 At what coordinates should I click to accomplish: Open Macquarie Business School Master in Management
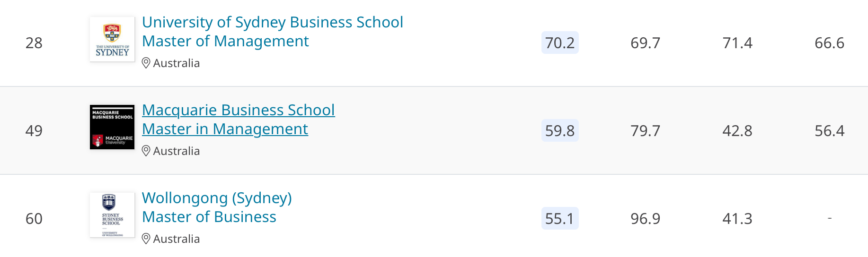(x=239, y=120)
